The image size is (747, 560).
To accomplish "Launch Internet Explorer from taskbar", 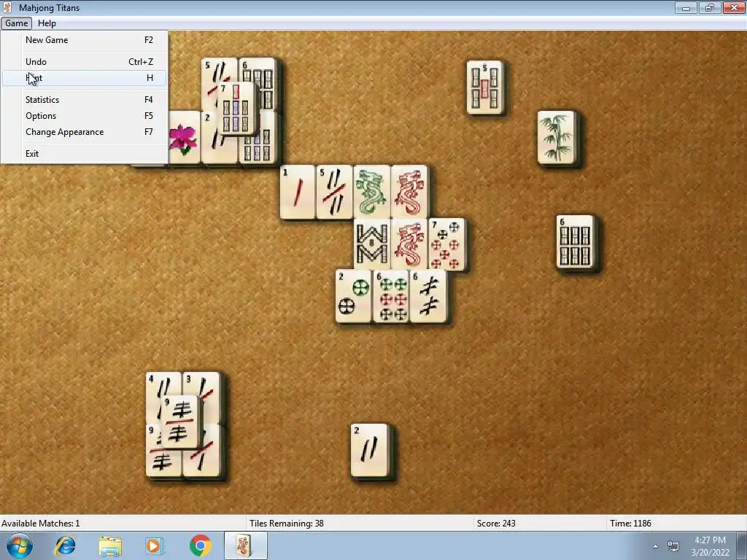I will point(65,545).
